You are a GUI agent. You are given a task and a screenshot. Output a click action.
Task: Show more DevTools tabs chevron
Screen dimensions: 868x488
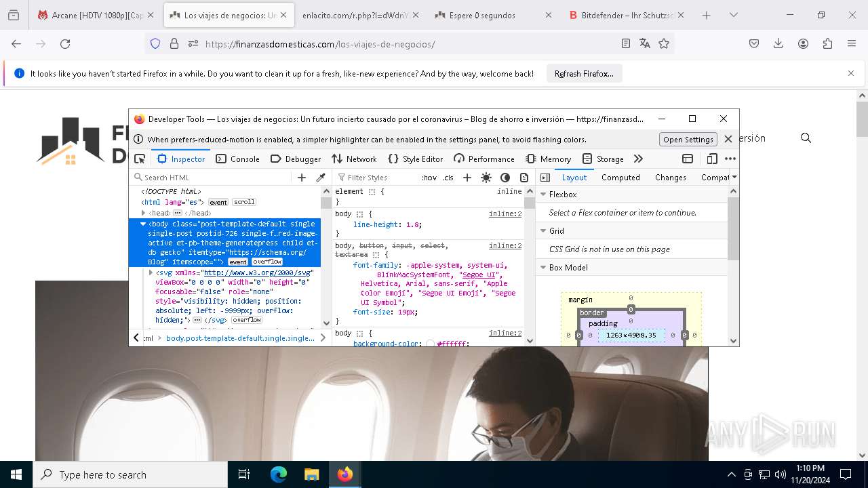(638, 159)
